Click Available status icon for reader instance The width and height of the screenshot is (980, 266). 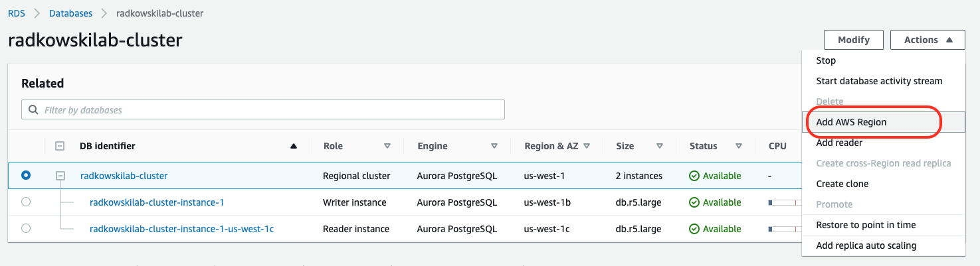point(694,229)
